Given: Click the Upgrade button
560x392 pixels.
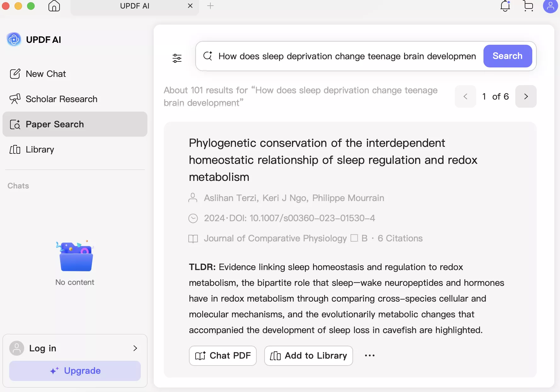Looking at the screenshot, I should click(x=75, y=371).
